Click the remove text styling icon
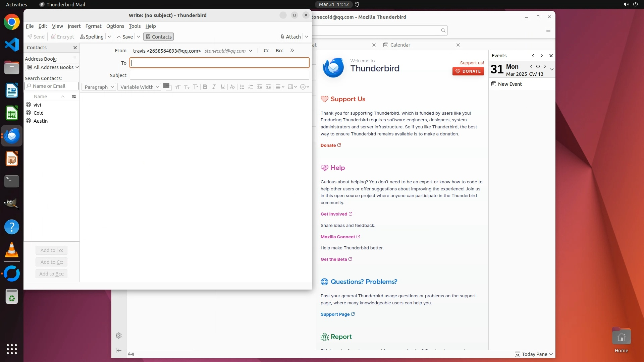Screen dimensions: 644x362 point(232,87)
